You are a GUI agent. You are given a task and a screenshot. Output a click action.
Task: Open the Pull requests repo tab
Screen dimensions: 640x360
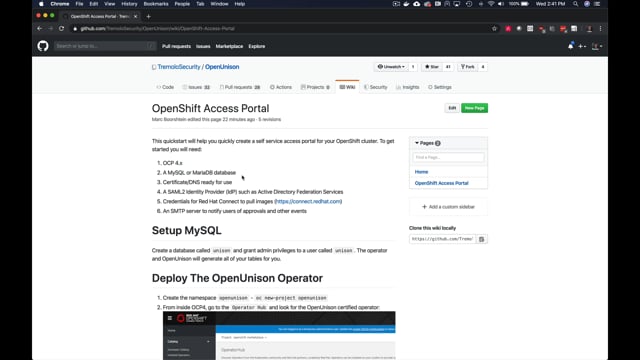click(240, 87)
